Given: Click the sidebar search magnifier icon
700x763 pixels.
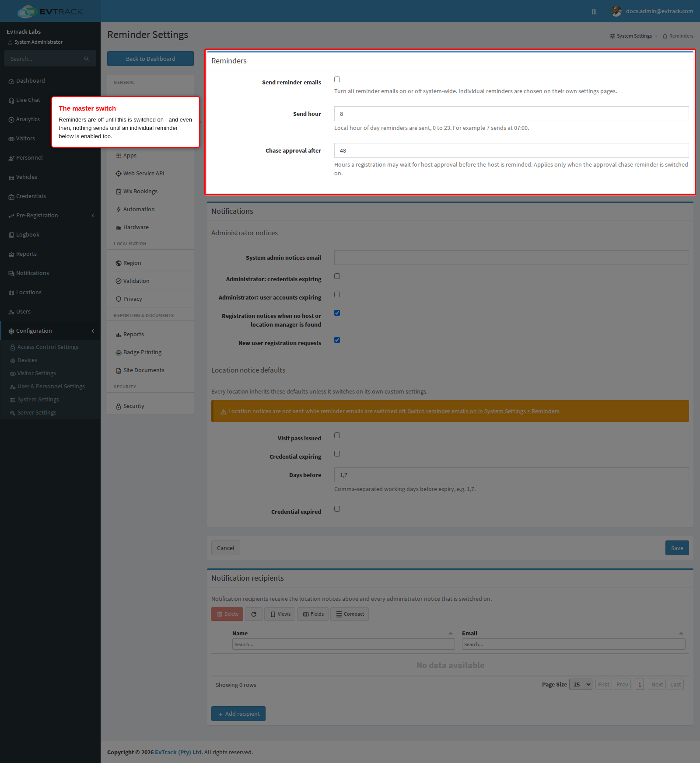Looking at the screenshot, I should [x=87, y=59].
